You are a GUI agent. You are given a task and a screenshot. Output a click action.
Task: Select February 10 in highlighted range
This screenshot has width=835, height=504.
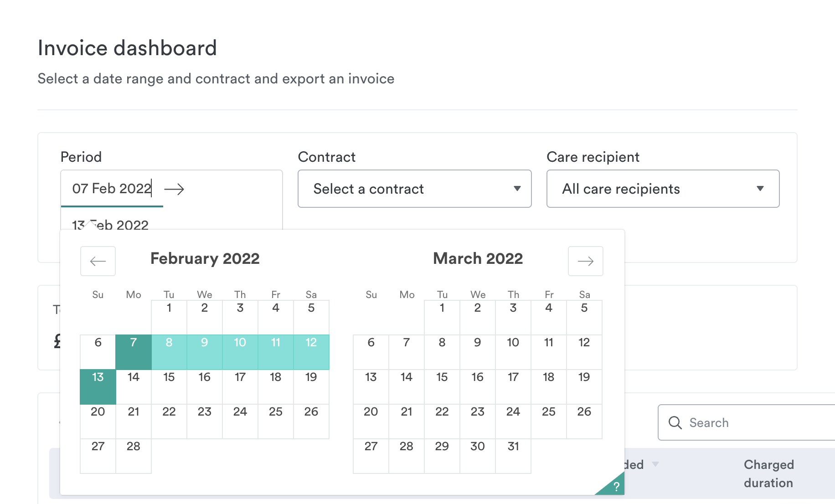coord(240,352)
